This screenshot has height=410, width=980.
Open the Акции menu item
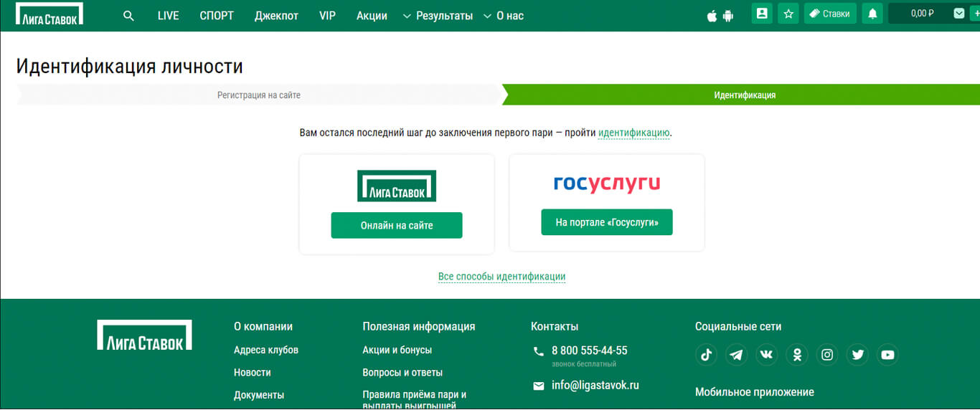[x=372, y=16]
